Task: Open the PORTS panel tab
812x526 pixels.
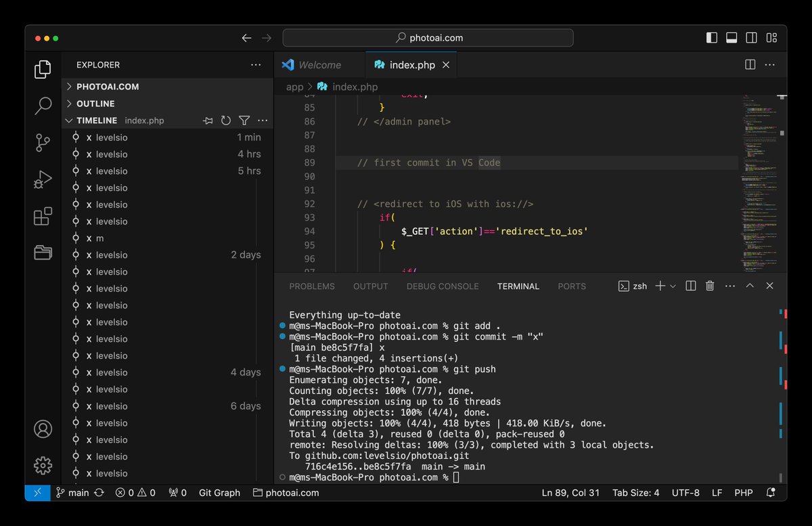Action: tap(572, 286)
